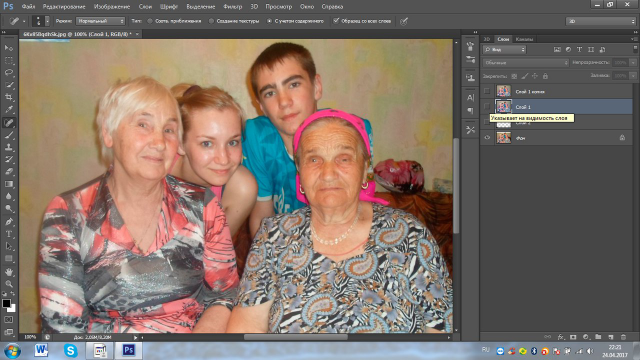
Task: Select content-aware radio button
Action: tap(269, 21)
